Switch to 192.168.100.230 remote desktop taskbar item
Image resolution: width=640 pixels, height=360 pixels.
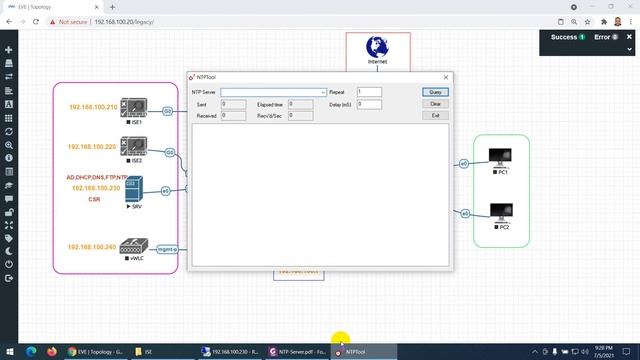click(231, 351)
